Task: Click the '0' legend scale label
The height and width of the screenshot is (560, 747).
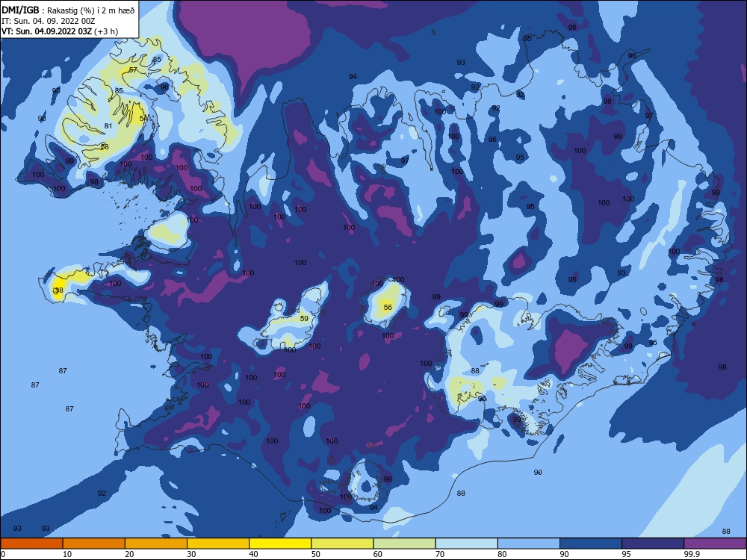Action: (x=2, y=554)
